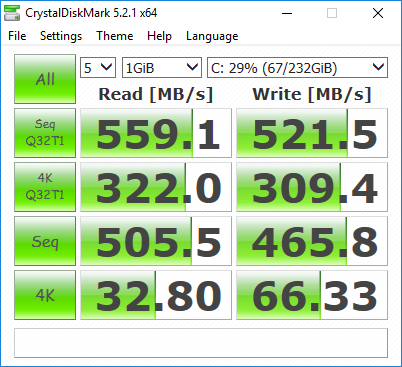Open the Theme menu
The width and height of the screenshot is (402, 367).
(x=115, y=36)
